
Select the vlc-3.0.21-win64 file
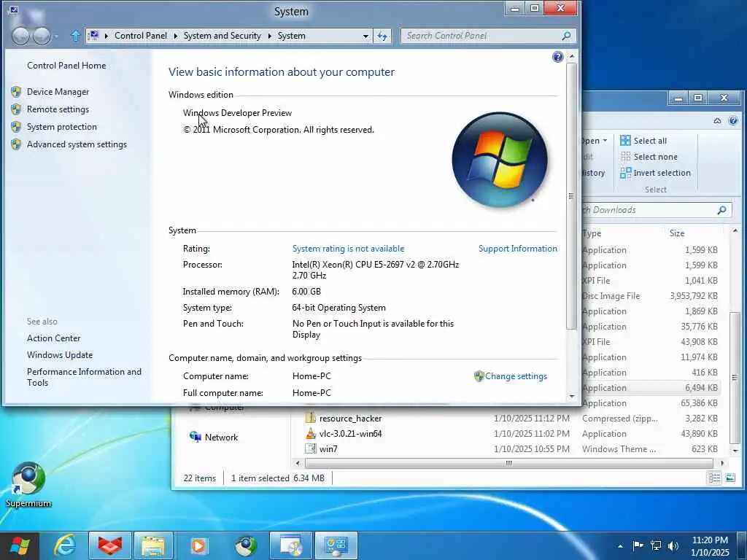pos(350,434)
